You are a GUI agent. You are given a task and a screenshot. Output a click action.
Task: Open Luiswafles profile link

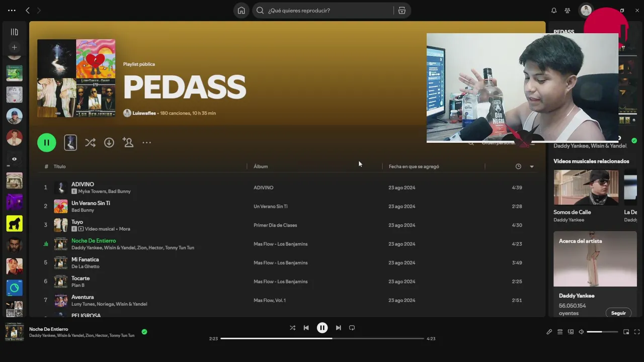[x=144, y=113]
